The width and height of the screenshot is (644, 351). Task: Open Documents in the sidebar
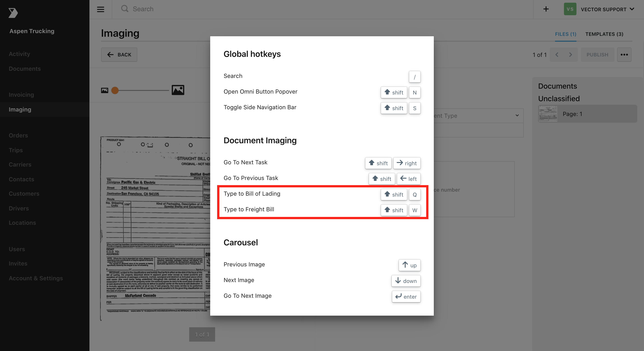click(25, 68)
